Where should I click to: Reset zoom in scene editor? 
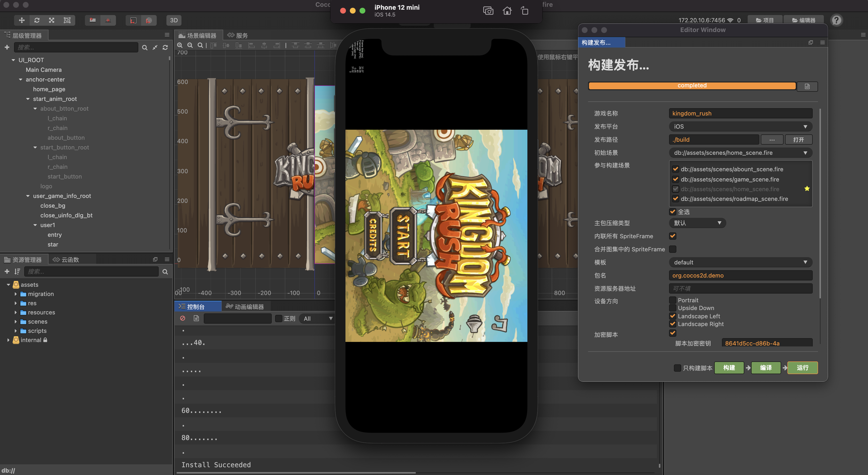tap(200, 45)
